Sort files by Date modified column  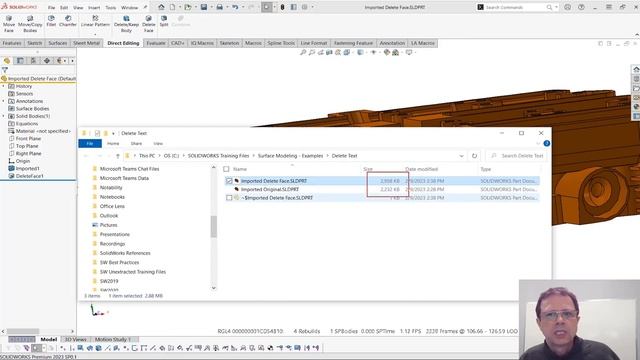click(421, 169)
